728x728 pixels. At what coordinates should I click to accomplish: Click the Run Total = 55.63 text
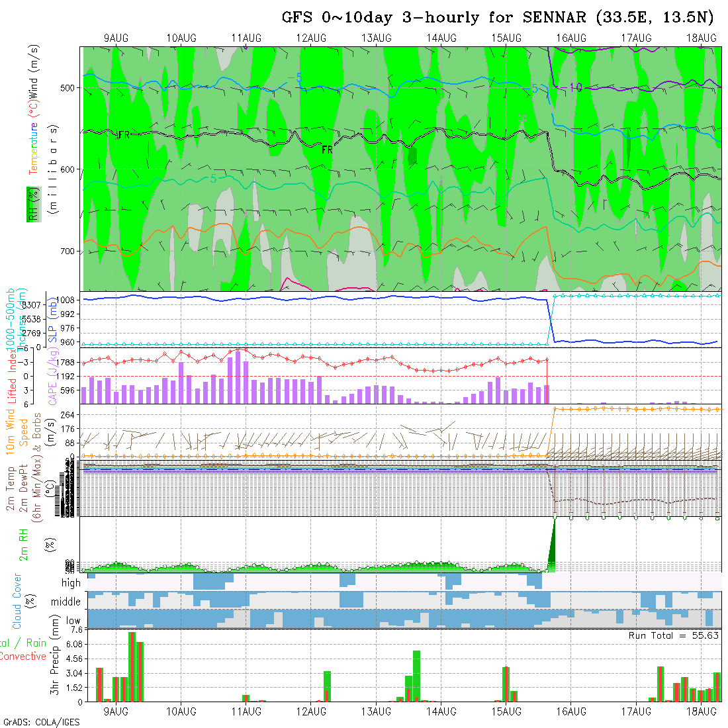tap(674, 635)
